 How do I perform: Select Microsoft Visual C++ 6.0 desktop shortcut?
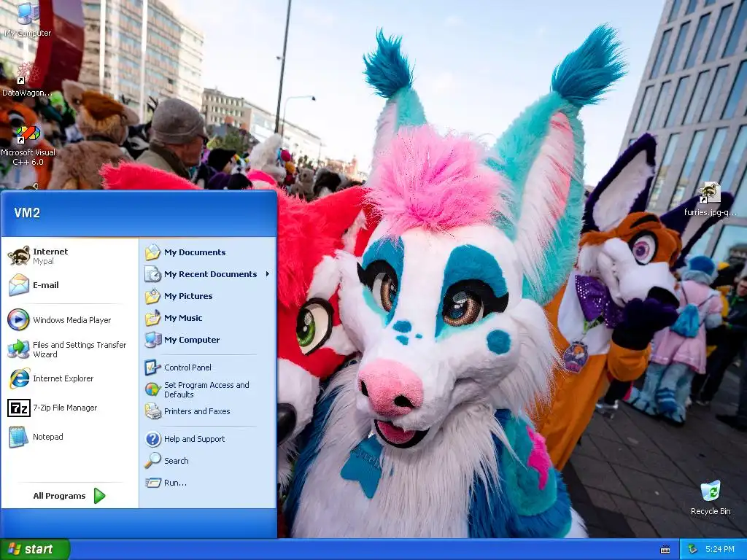click(x=28, y=145)
